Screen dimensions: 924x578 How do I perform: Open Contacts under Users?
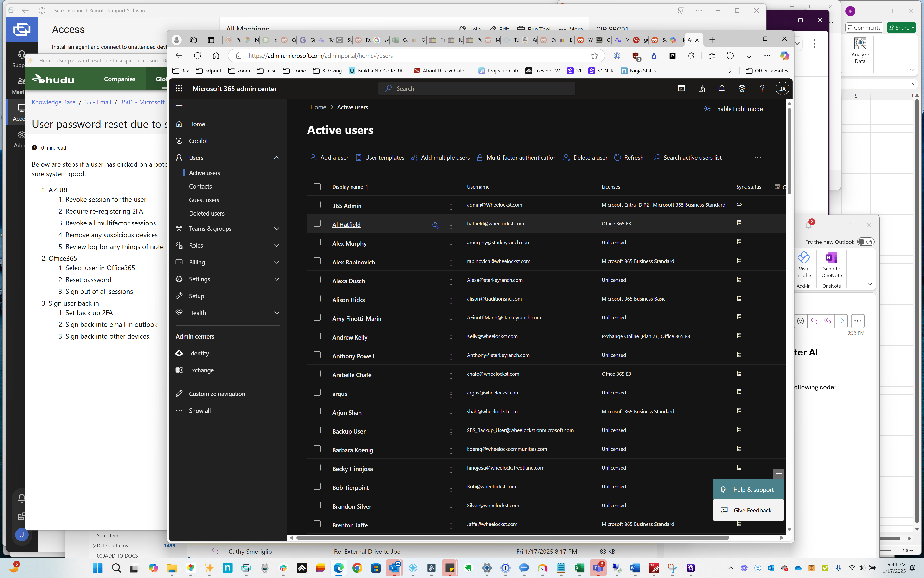[x=200, y=187]
